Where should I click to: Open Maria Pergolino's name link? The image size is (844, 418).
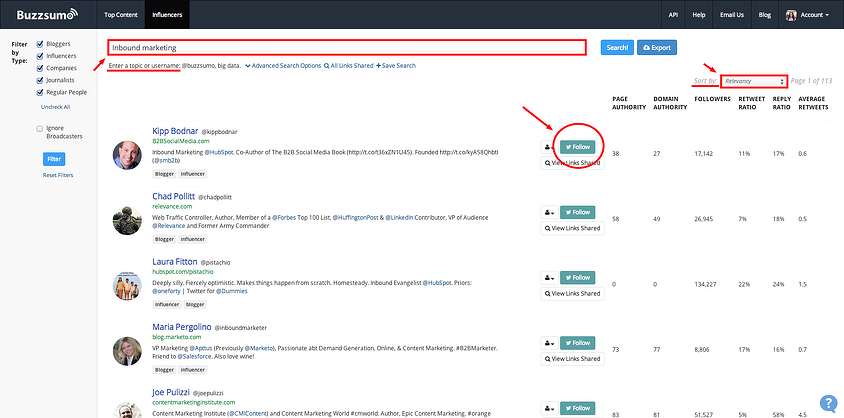tap(182, 327)
